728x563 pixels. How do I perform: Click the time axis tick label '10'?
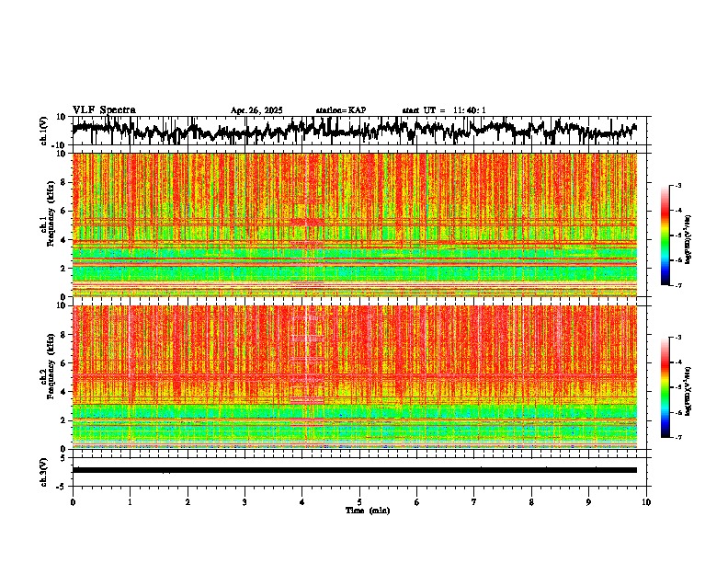tap(646, 502)
